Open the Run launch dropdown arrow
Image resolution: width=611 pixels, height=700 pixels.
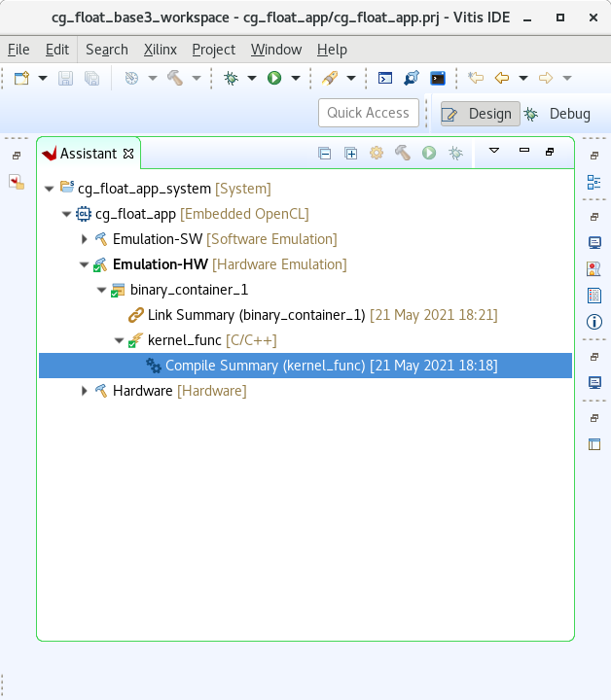point(296,78)
